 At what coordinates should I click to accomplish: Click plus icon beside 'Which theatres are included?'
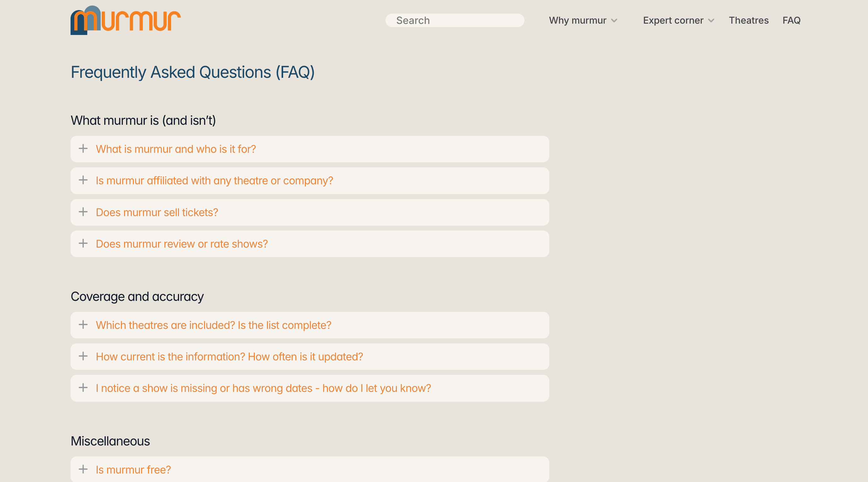(83, 324)
